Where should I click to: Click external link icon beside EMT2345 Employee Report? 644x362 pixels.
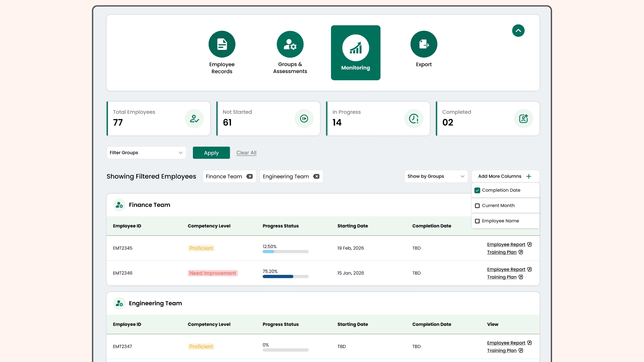click(x=529, y=244)
